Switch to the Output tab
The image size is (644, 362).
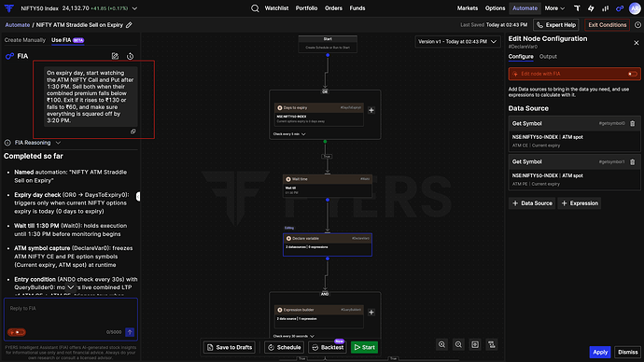click(x=548, y=57)
